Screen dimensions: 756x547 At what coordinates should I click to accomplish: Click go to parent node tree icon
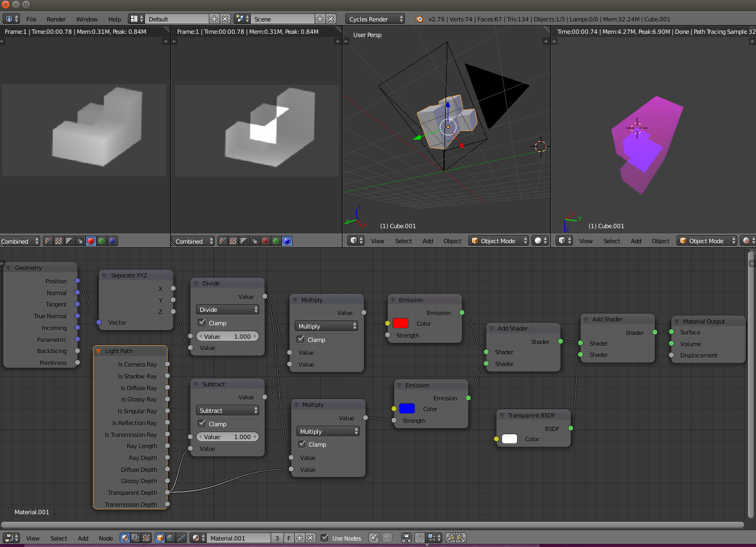(x=387, y=538)
